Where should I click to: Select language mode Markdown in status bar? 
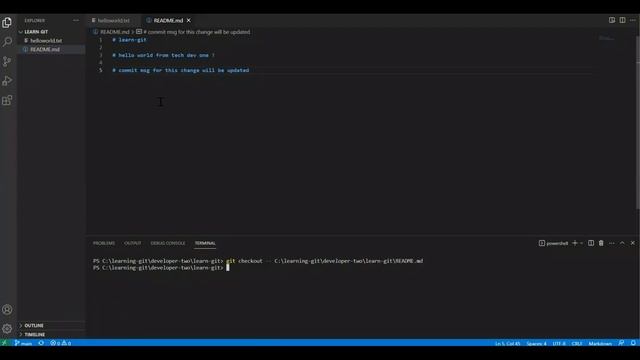coord(600,344)
